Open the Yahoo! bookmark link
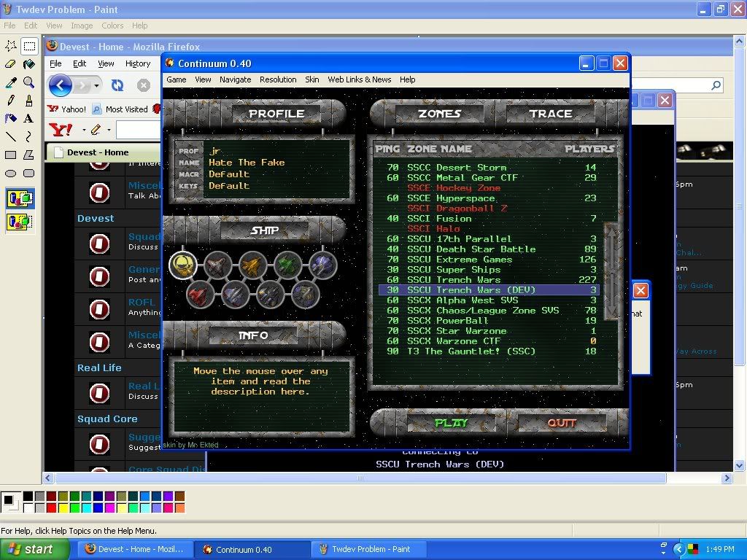Viewport: 747px width, 560px height. (67, 109)
